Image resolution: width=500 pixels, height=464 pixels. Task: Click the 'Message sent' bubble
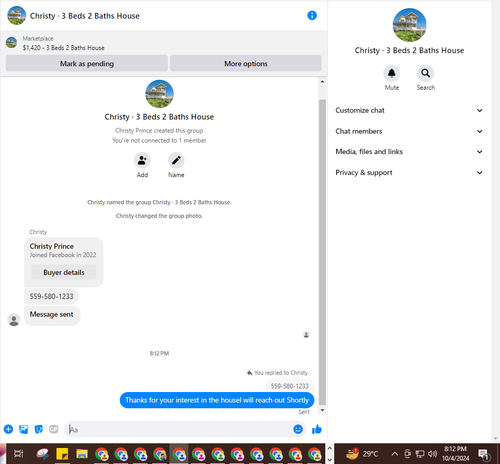tap(52, 315)
